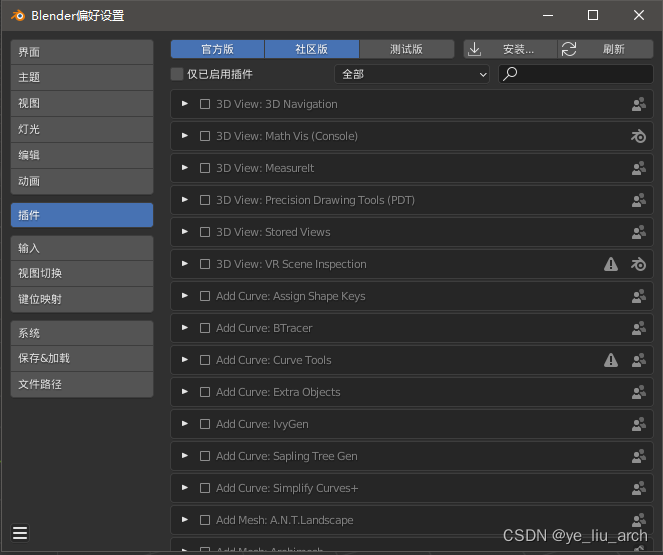Expand the Math Vis (Console) details
Screen dimensions: 663x555
pos(185,136)
